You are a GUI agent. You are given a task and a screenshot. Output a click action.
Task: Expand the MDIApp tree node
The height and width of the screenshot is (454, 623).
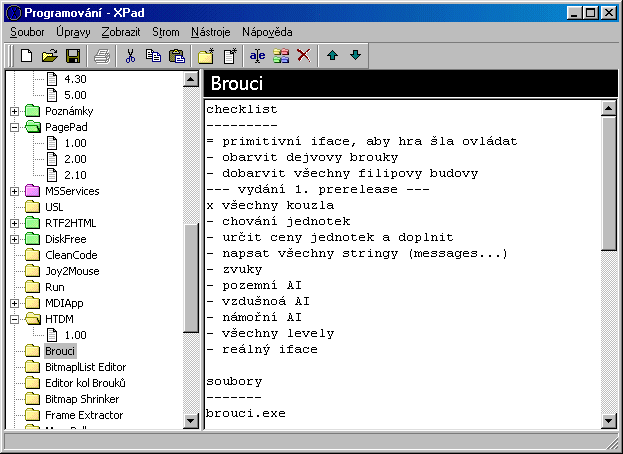pyautogui.click(x=14, y=303)
